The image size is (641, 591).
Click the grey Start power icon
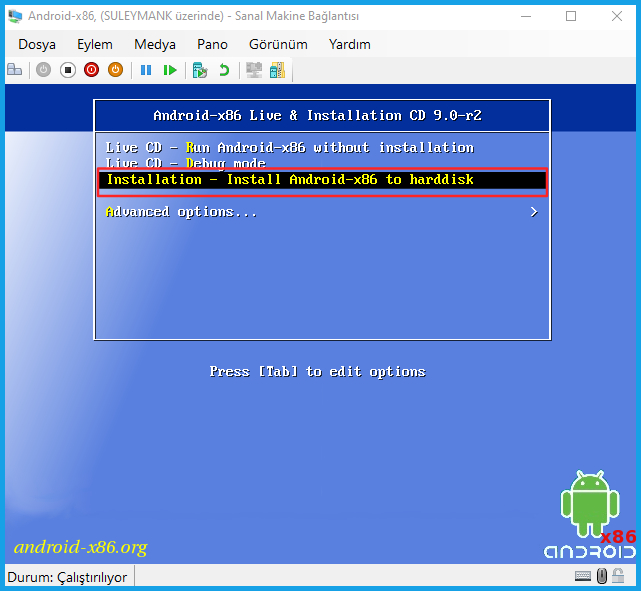click(43, 70)
